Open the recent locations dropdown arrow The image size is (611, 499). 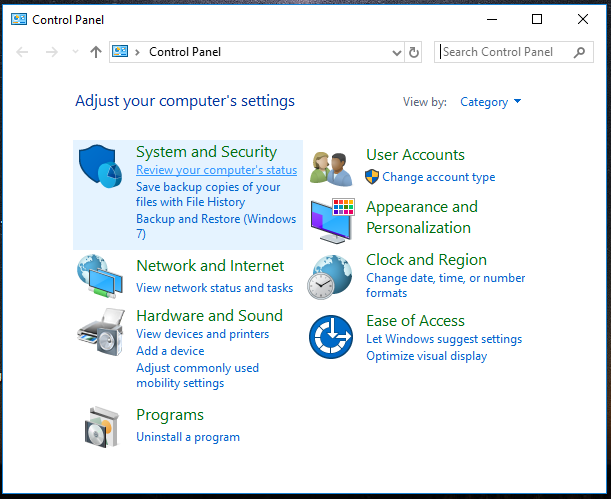(x=76, y=52)
